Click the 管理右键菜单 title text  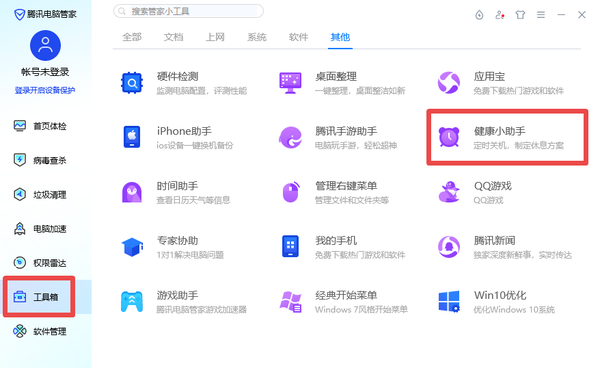point(346,186)
